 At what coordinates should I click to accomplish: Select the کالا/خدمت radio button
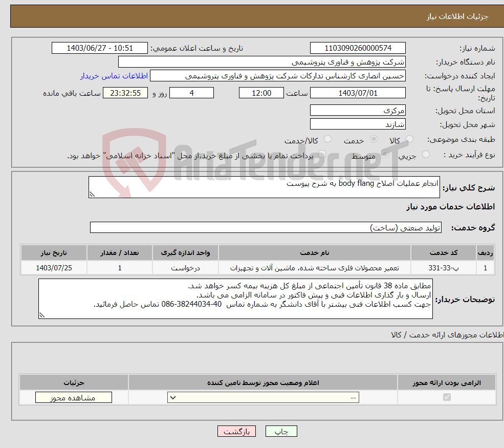[327, 139]
